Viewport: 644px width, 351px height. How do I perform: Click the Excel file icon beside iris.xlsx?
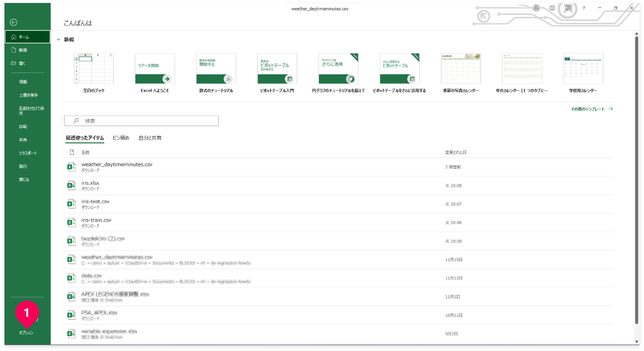[x=71, y=186]
